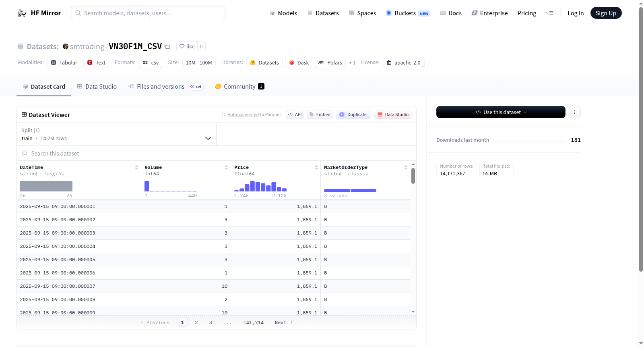Viewport: 644px width, 347px height.
Task: Sort the DateTime column
Action: [136, 167]
